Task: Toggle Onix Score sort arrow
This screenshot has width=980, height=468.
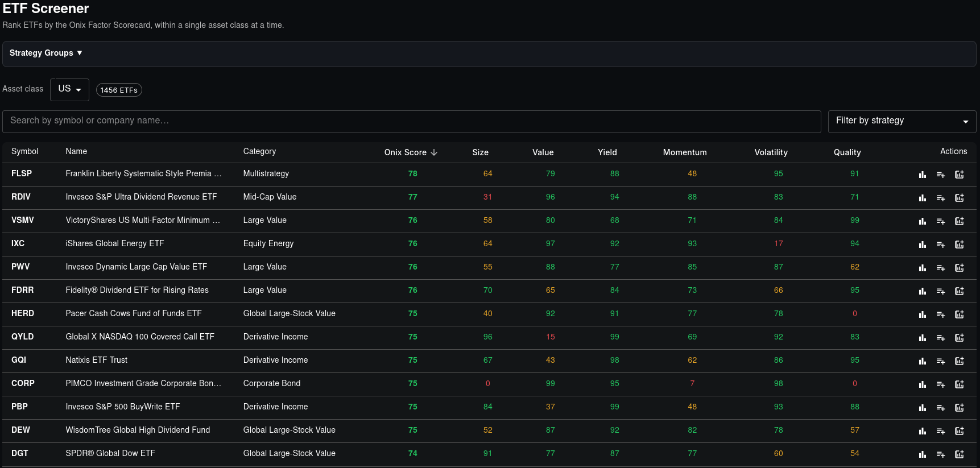Action: 434,152
